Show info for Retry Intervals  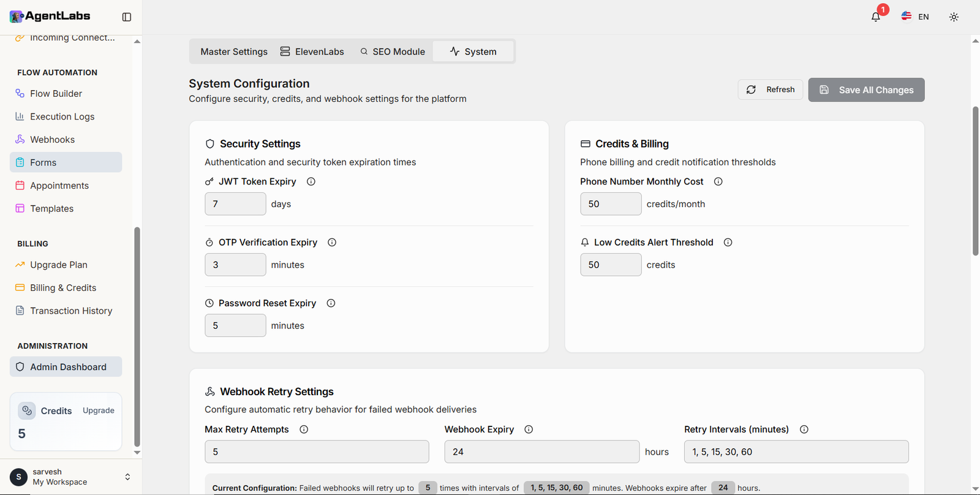[x=804, y=429]
